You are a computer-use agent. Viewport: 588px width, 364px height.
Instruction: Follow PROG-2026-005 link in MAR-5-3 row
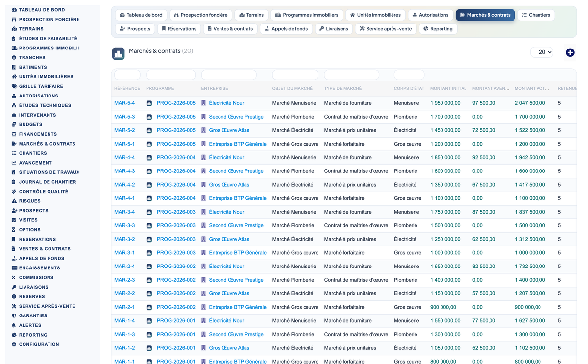tap(176, 117)
